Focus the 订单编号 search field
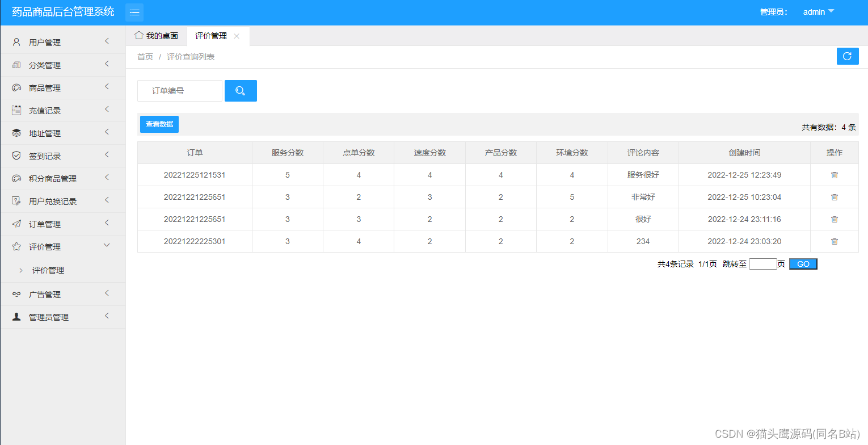 pos(180,91)
